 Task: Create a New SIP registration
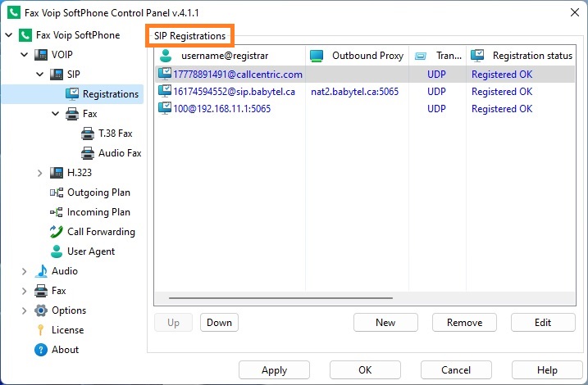point(385,323)
